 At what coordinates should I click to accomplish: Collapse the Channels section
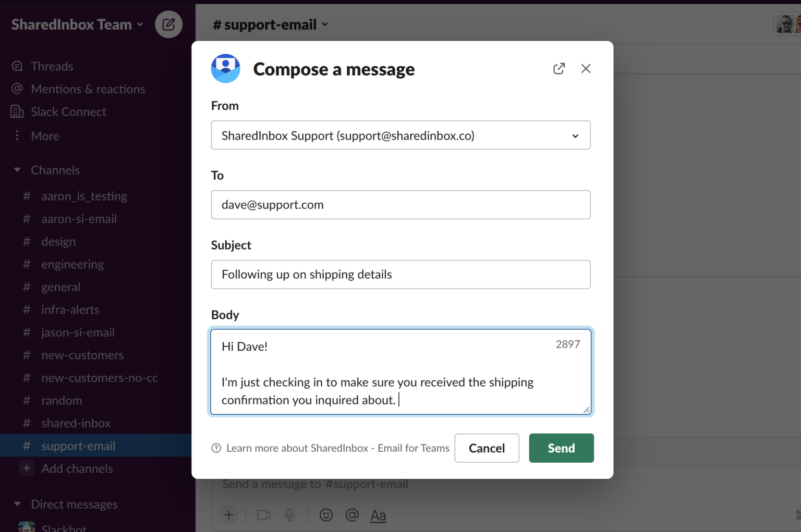(17, 170)
